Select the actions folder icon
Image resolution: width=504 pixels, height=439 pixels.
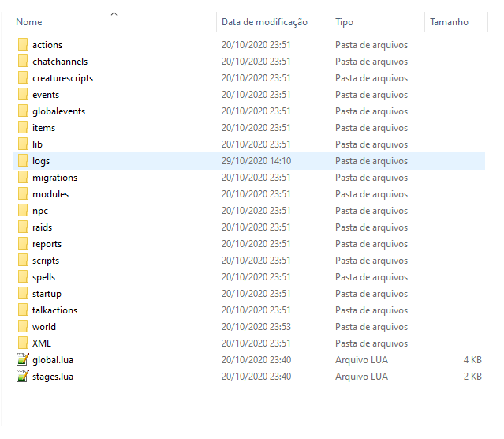tap(23, 44)
